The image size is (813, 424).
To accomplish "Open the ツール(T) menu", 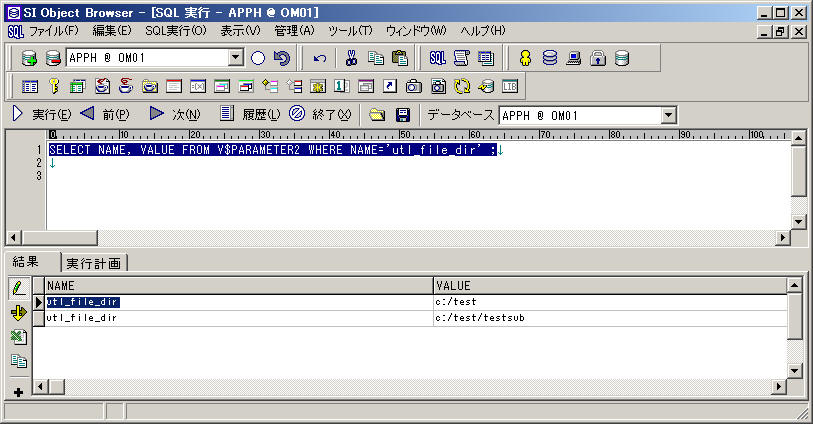I will click(350, 31).
